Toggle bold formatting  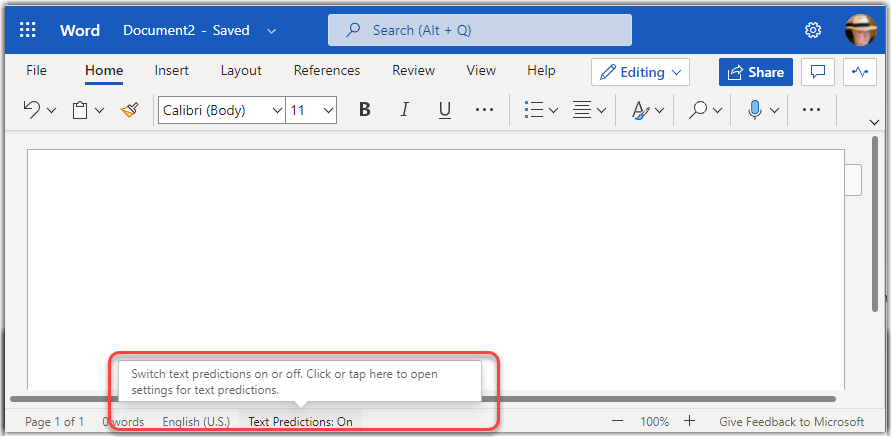point(365,110)
